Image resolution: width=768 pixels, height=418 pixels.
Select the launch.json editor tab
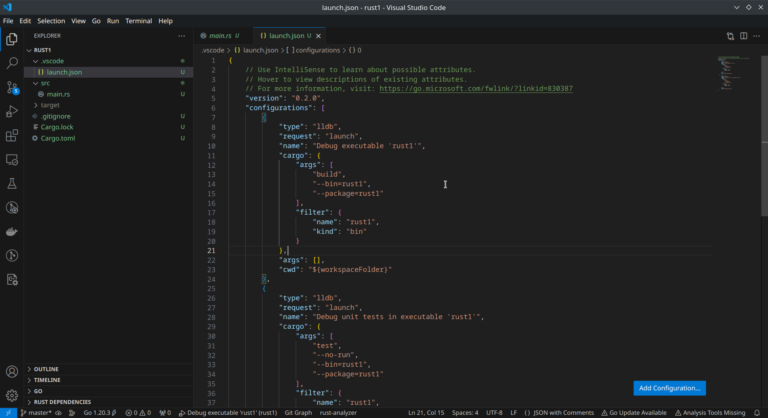(287, 36)
